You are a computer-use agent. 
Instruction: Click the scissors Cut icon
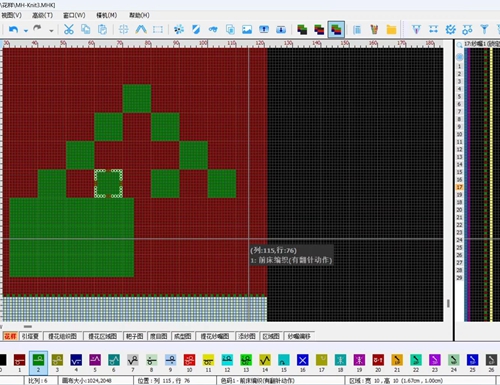pos(69,29)
